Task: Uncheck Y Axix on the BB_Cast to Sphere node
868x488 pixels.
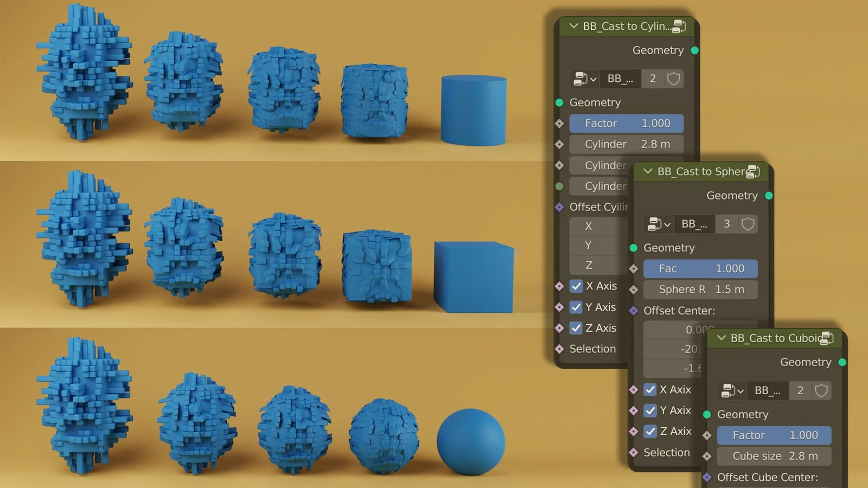Action: point(650,410)
